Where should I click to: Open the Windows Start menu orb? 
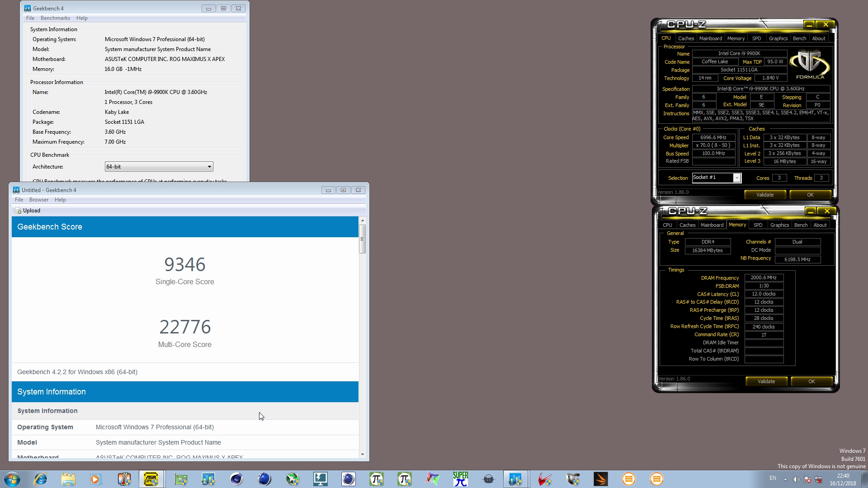12,479
